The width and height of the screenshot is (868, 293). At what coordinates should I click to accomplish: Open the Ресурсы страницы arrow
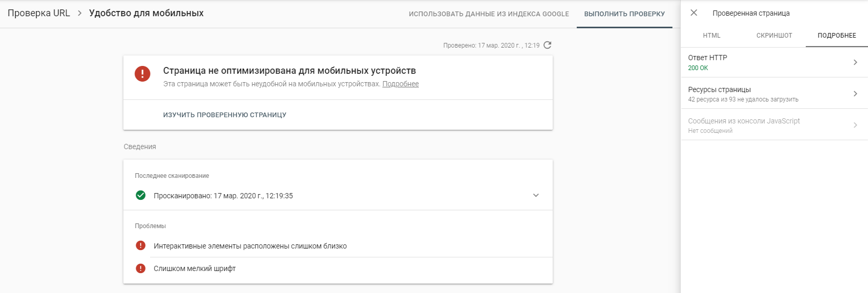click(x=855, y=94)
